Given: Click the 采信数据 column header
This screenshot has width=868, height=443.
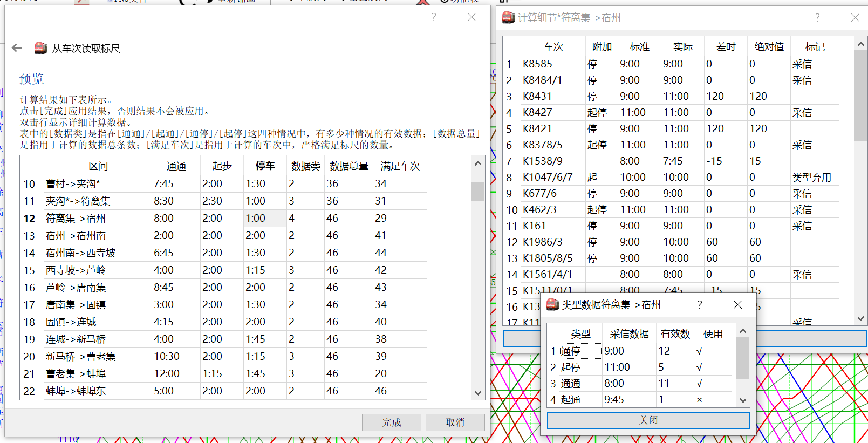Looking at the screenshot, I should pyautogui.click(x=629, y=334).
